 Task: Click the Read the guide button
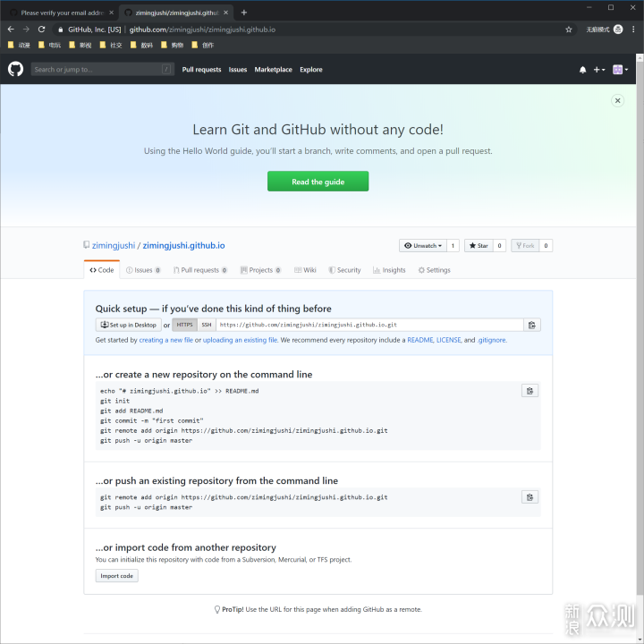pos(318,182)
